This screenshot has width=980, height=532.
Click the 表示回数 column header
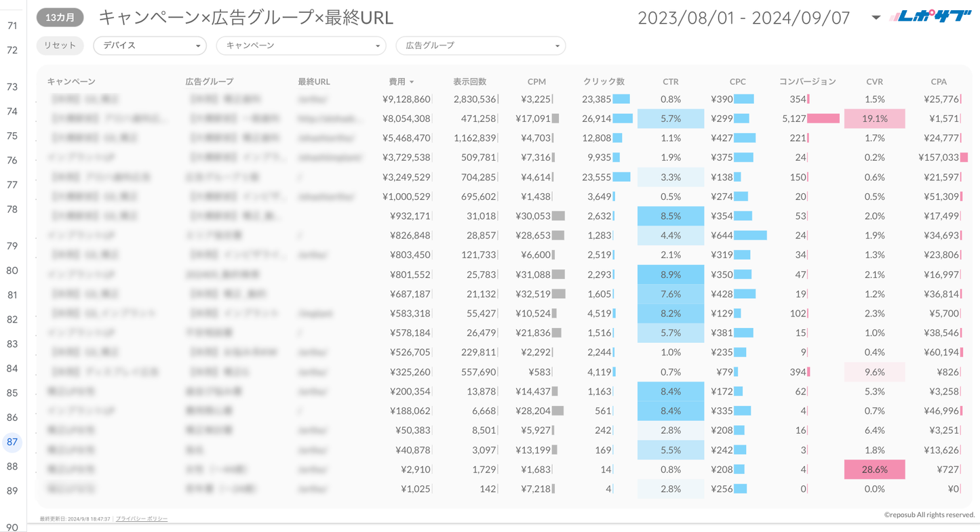point(469,81)
